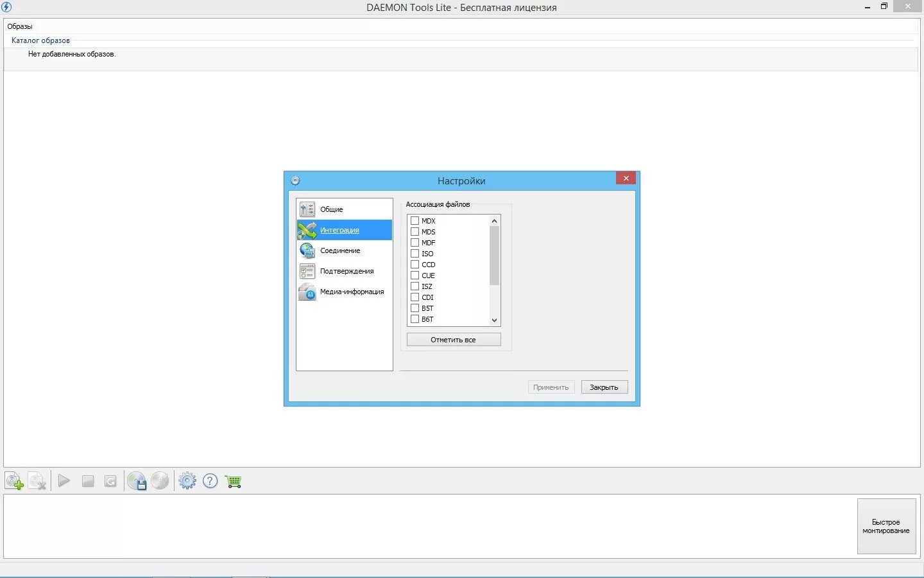Click the Каталог образов group label

pos(40,40)
